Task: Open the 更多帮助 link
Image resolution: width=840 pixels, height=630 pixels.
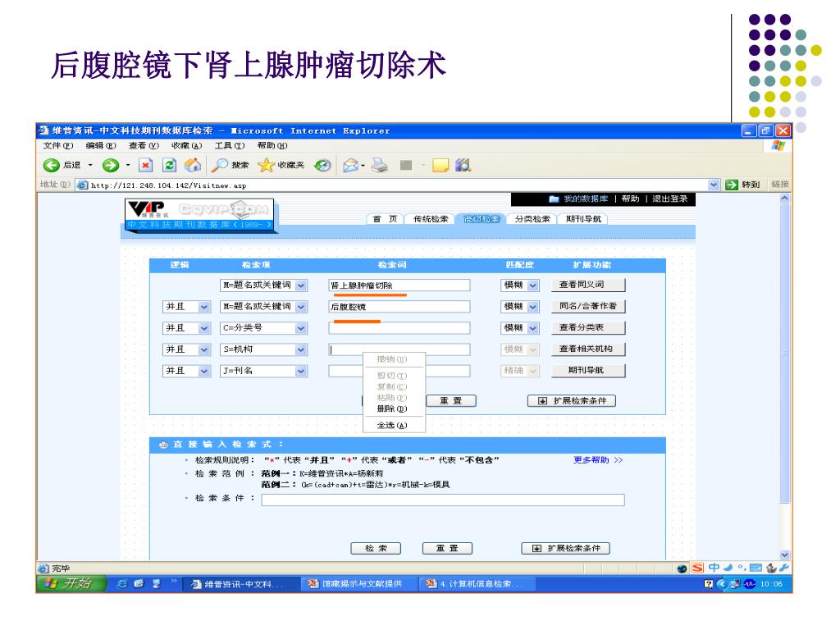Action: pyautogui.click(x=598, y=460)
